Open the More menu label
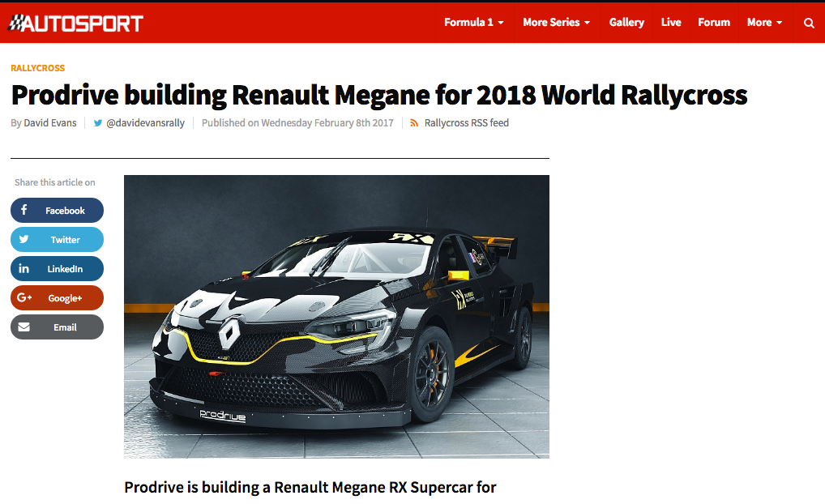825x504 pixels. 759,22
